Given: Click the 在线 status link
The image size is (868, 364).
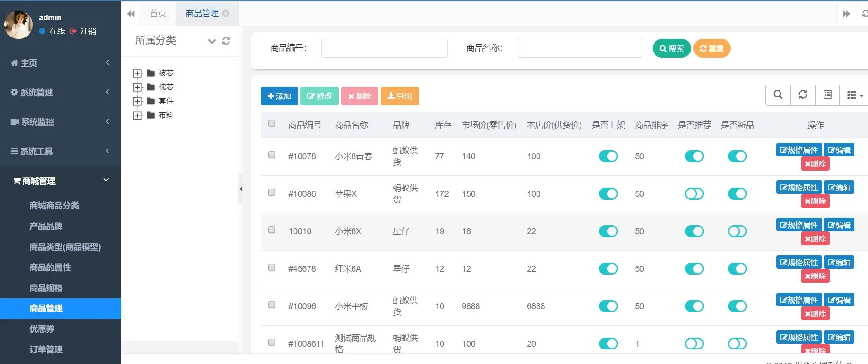Looking at the screenshot, I should point(52,31).
